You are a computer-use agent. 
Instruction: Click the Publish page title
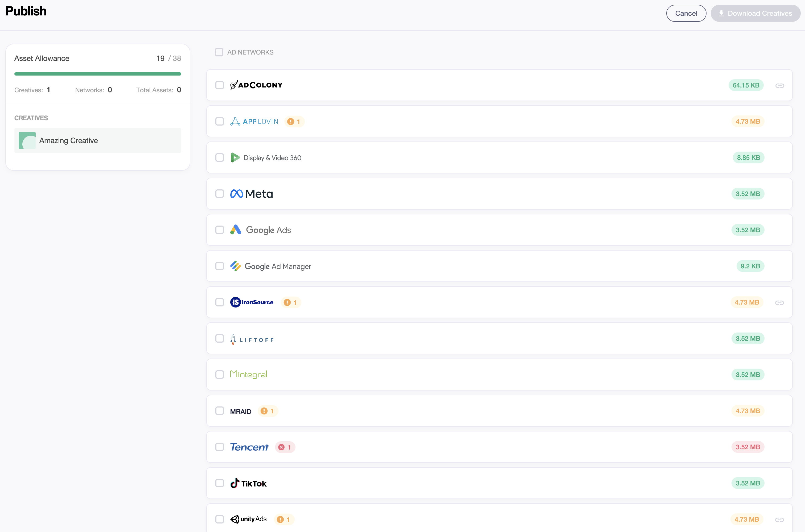[26, 11]
